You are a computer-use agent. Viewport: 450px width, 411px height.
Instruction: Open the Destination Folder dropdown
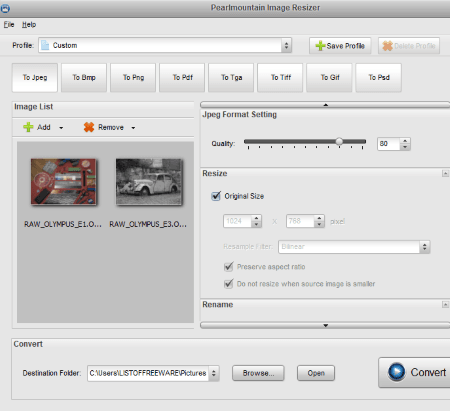(x=214, y=373)
